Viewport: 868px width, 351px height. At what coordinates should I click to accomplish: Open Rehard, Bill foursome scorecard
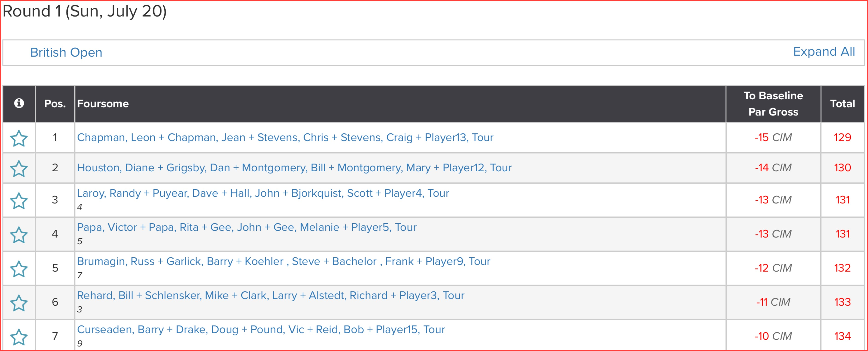271,295
